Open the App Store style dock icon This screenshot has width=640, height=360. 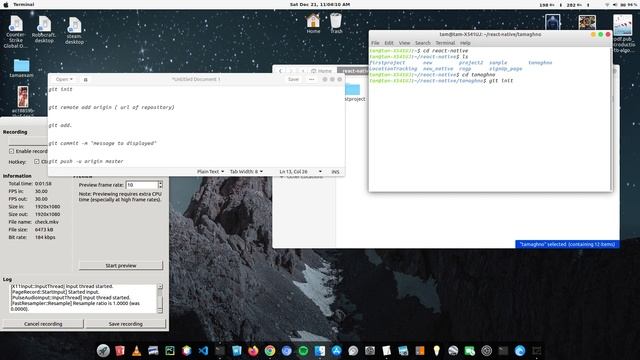point(336,351)
